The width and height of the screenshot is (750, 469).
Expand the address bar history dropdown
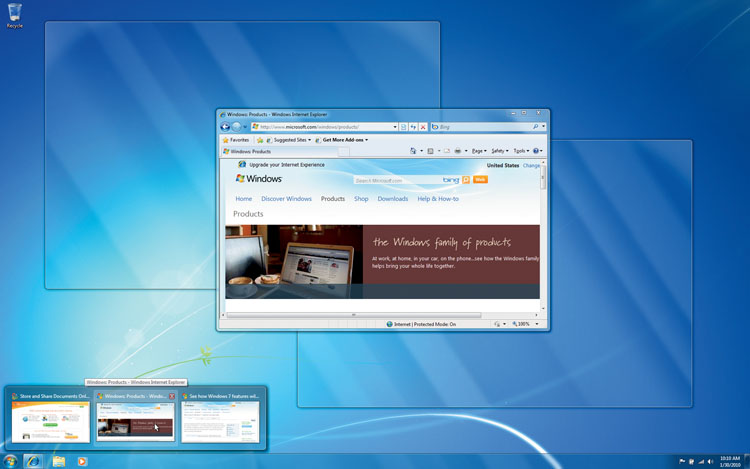395,127
